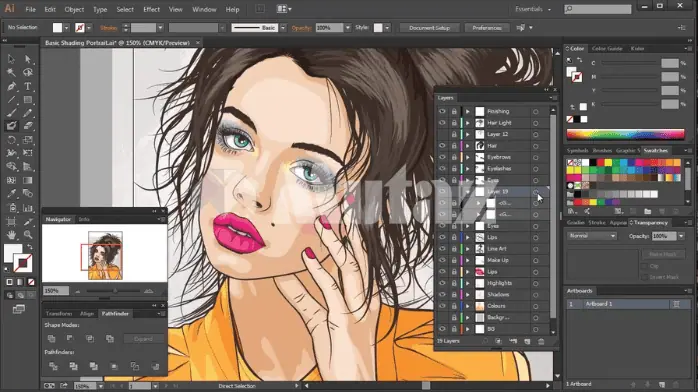Viewport: 698px width, 392px height.
Task: Click the swap fill and stroke arrows
Action: [30, 247]
